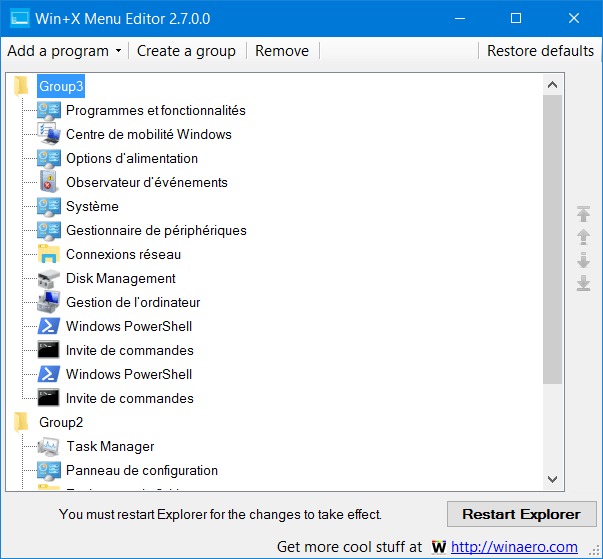Click the Centre de mobilité Windows icon
603x559 pixels.
tap(49, 134)
